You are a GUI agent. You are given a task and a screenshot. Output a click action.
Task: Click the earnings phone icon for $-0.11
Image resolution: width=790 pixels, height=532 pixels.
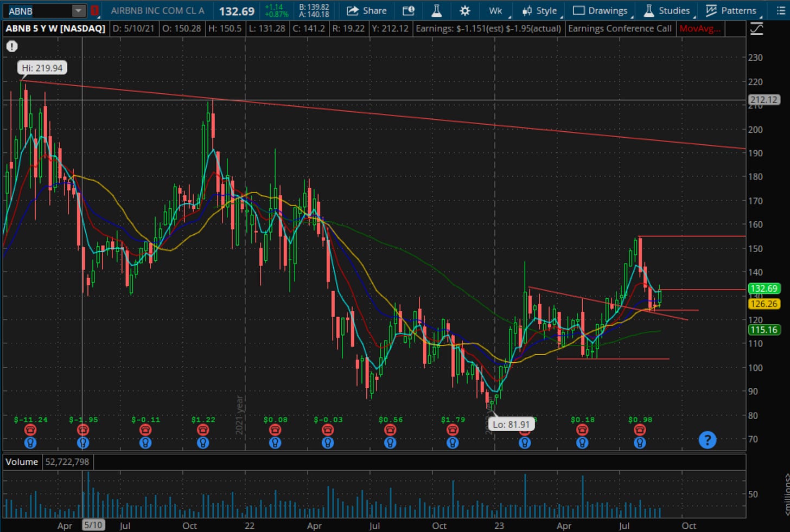pyautogui.click(x=145, y=430)
